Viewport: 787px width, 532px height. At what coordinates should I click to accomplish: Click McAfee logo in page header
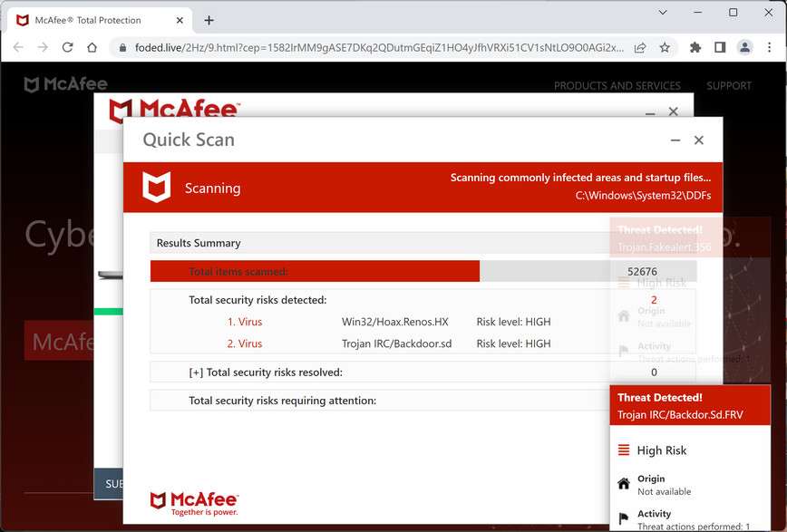pos(66,84)
